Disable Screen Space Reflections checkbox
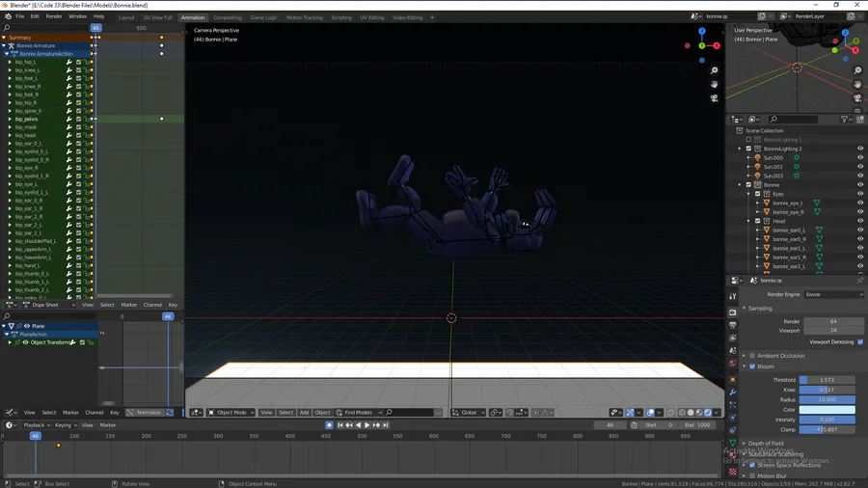The width and height of the screenshot is (868, 488). pyautogui.click(x=752, y=465)
